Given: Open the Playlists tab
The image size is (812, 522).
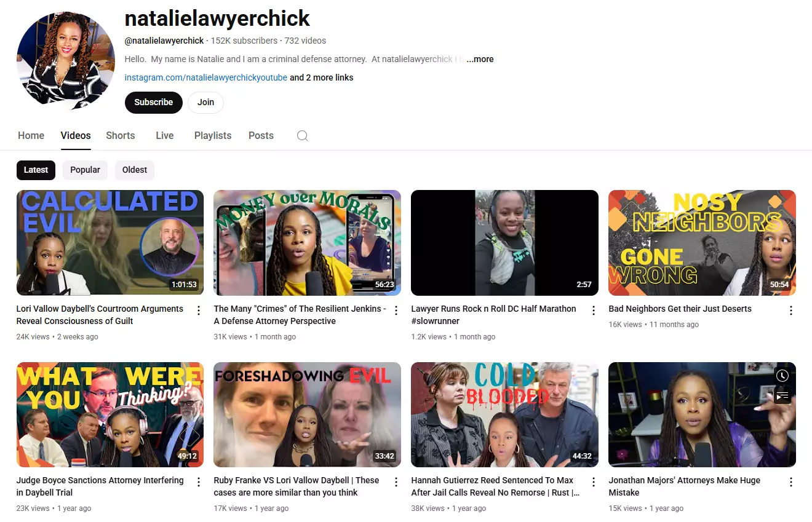Looking at the screenshot, I should pyautogui.click(x=213, y=136).
